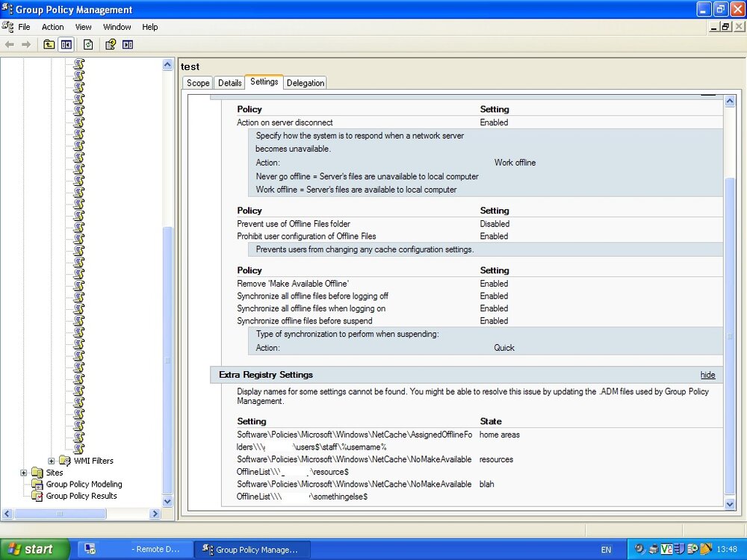Open the Window menu

(117, 27)
